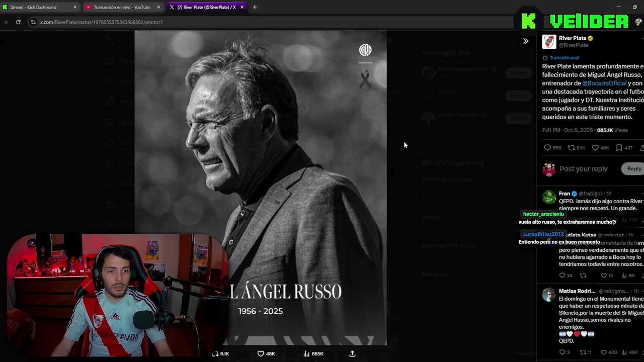
Task: Open the @frablgol handle
Action: pyautogui.click(x=590, y=194)
